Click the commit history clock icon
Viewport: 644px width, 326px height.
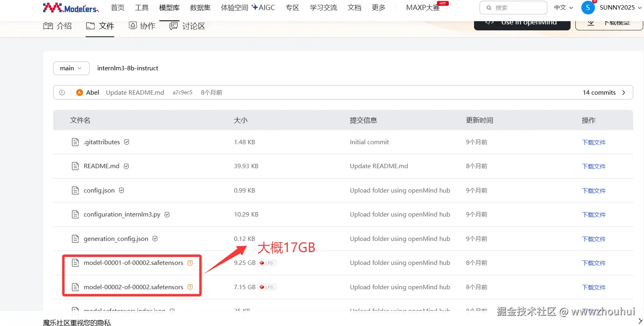click(62, 92)
